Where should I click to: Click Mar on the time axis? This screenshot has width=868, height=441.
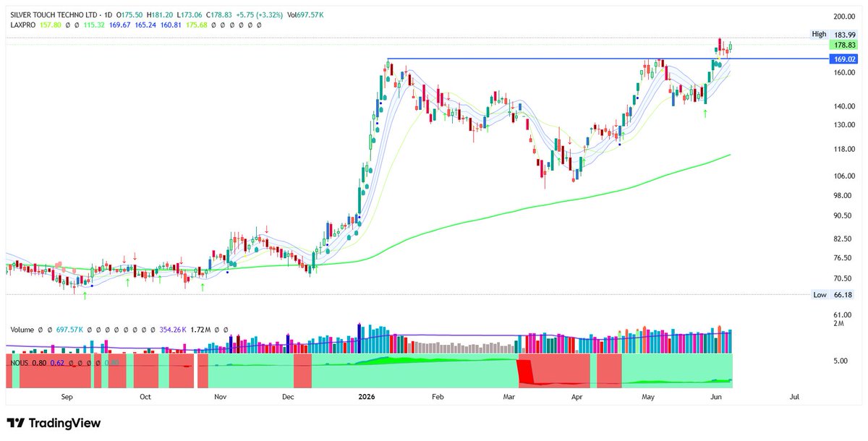click(x=510, y=397)
